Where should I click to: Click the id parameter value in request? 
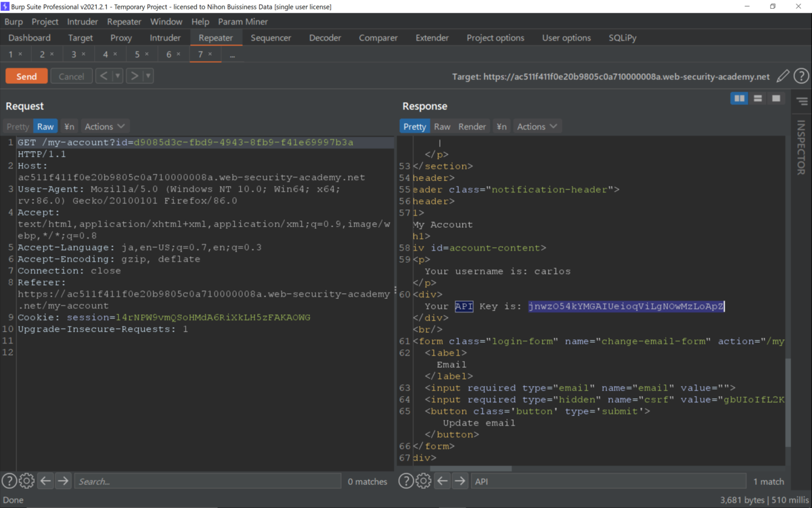pos(244,142)
